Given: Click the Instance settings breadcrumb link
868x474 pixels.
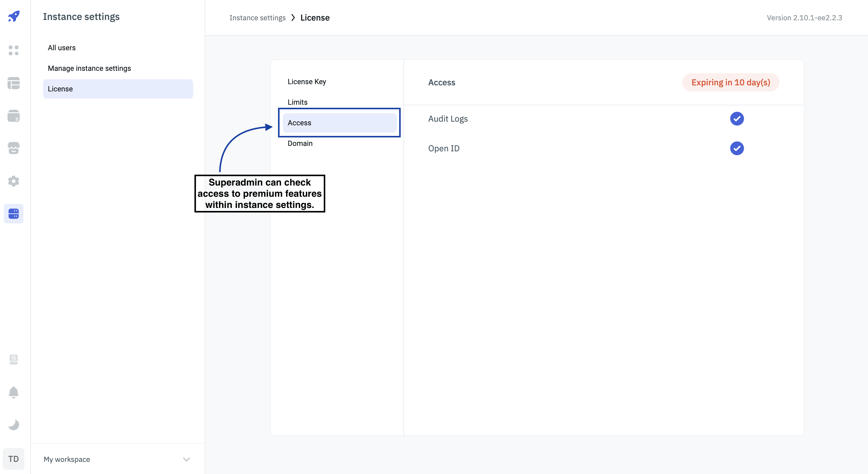Looking at the screenshot, I should [257, 18].
